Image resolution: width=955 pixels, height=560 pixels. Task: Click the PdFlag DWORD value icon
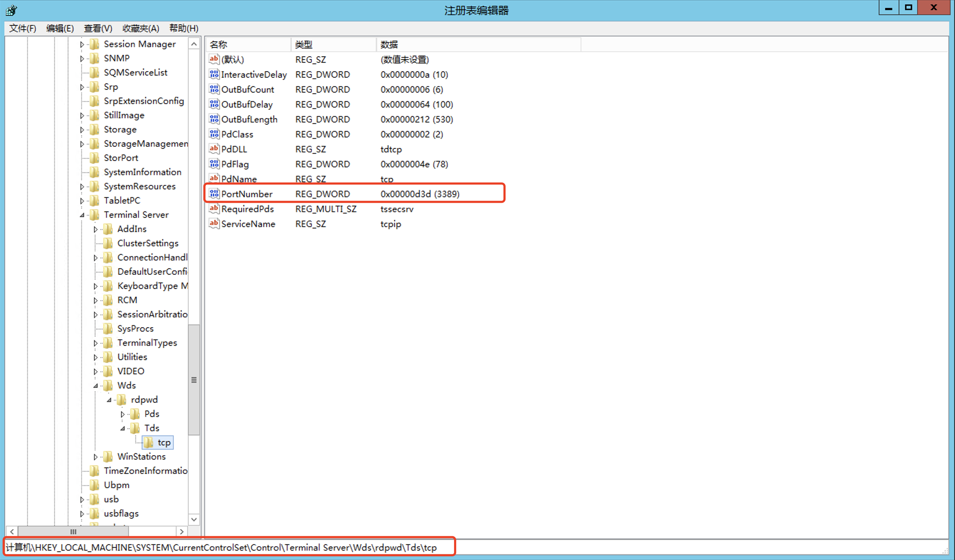tap(214, 164)
